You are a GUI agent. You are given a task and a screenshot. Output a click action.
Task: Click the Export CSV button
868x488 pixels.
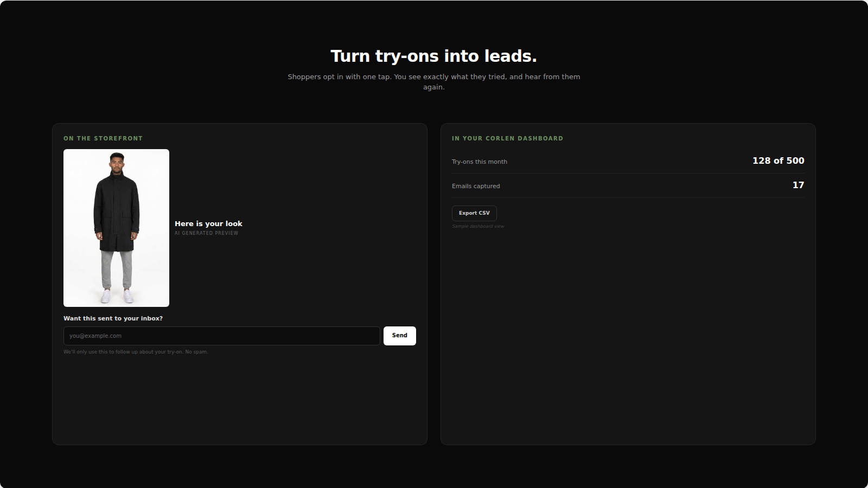pyautogui.click(x=474, y=213)
